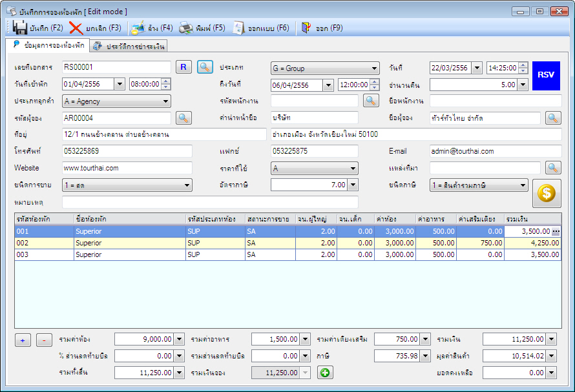Open the tax rate 7.00 dropdown
This screenshot has width=575, height=392.
pyautogui.click(x=353, y=185)
